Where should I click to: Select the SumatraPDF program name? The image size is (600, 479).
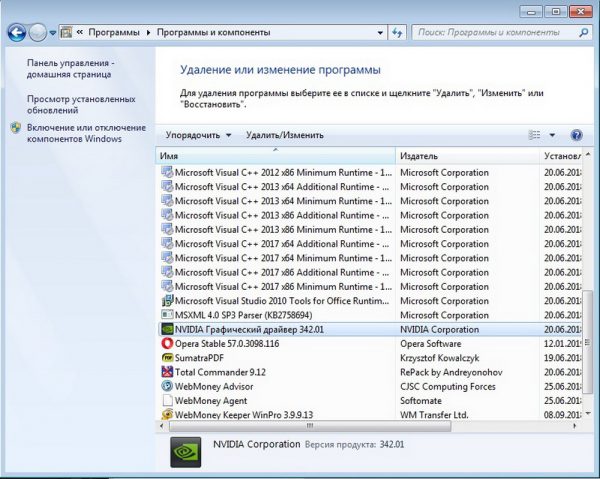tap(199, 358)
